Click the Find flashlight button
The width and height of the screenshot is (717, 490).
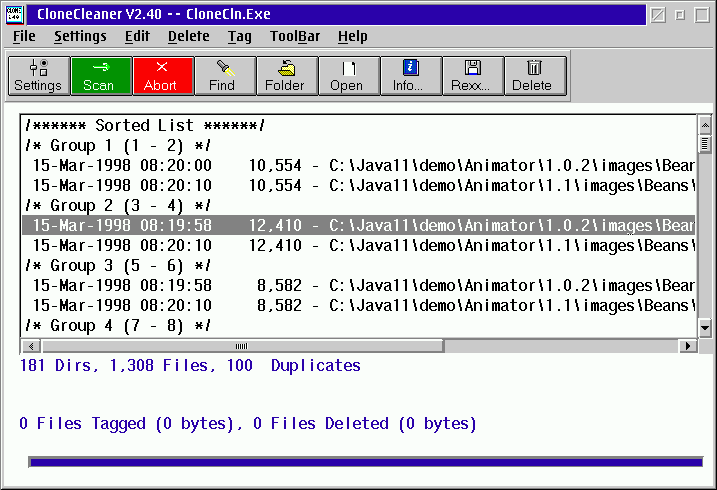click(225, 76)
